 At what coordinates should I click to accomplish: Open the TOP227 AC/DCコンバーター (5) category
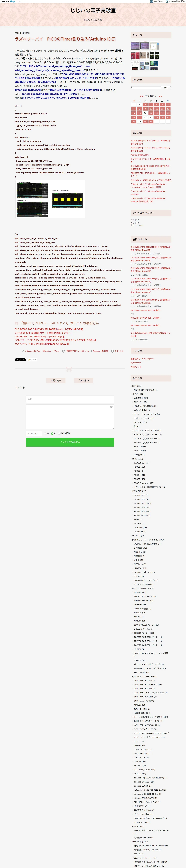[x=148, y=637]
